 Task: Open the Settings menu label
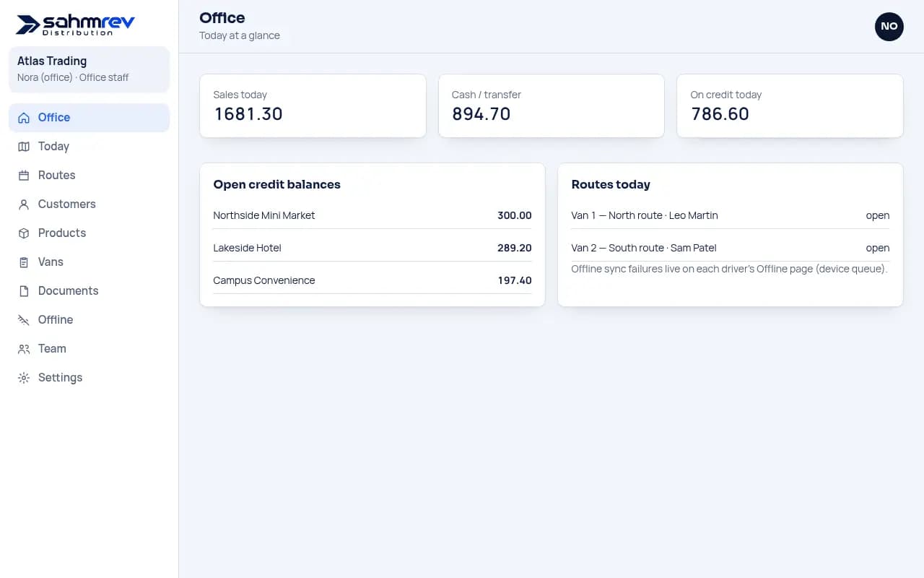click(60, 377)
